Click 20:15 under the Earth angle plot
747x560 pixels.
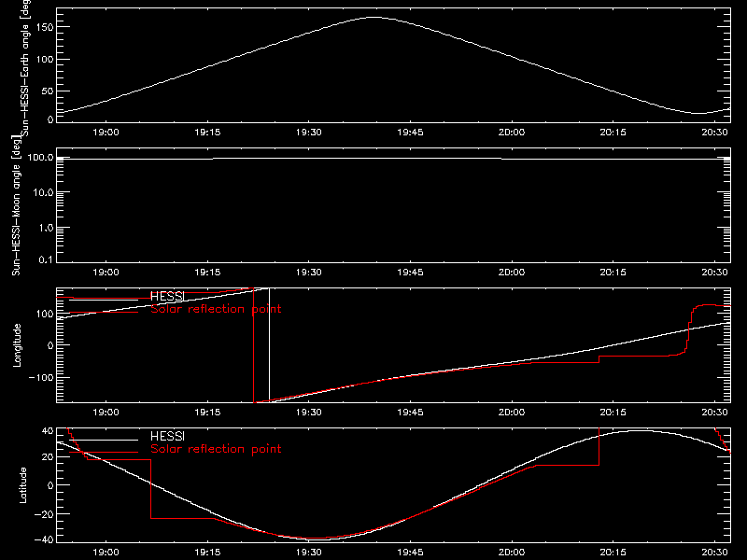(x=613, y=133)
